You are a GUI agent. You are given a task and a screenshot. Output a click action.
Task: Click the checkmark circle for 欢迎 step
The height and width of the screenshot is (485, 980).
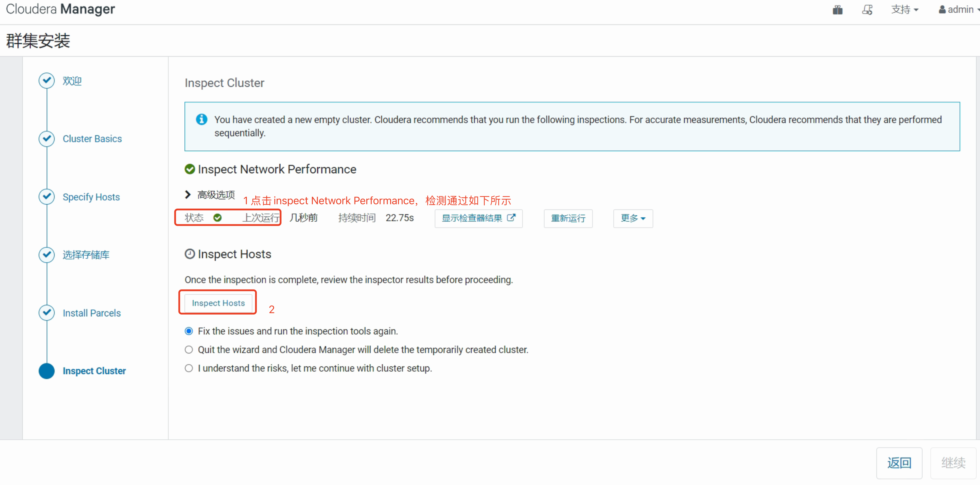[47, 81]
